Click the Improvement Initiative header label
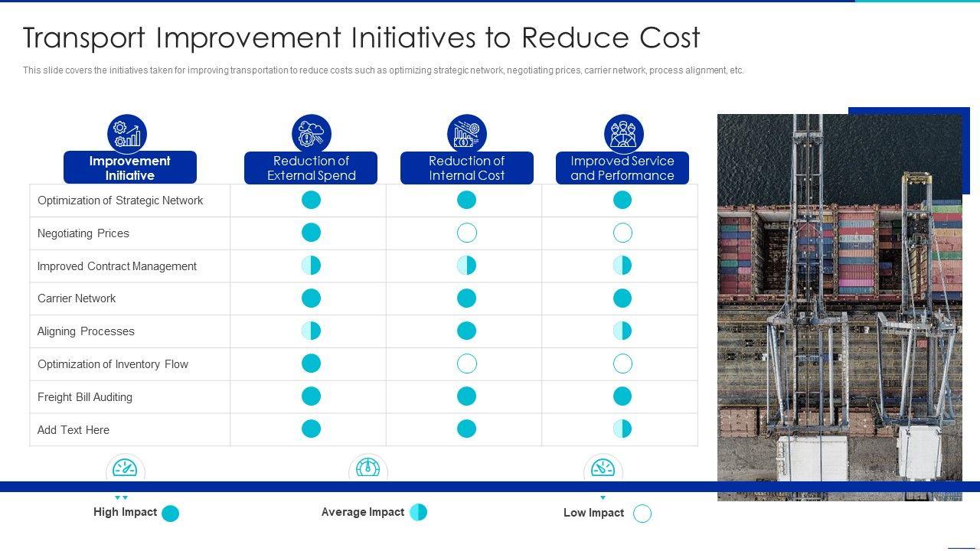 [x=129, y=168]
